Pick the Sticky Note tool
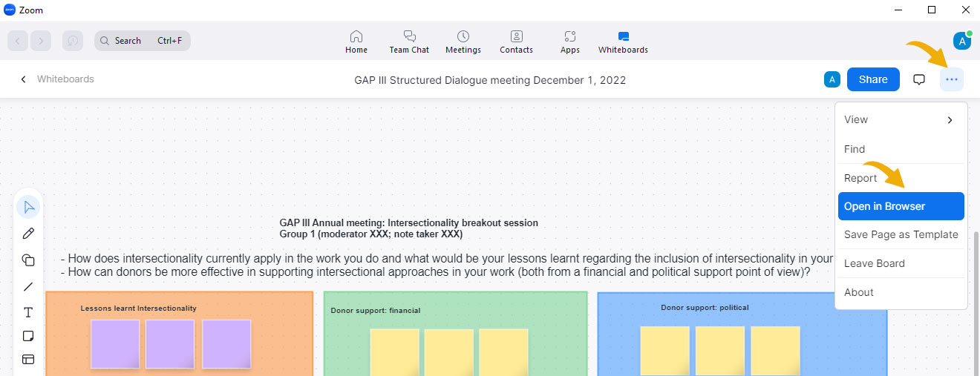The height and width of the screenshot is (376, 980). 28,336
